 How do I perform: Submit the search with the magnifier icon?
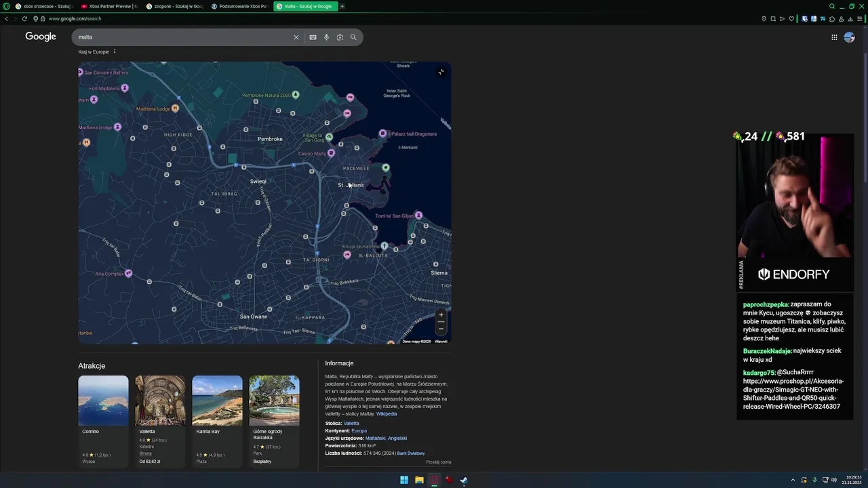[x=353, y=37]
